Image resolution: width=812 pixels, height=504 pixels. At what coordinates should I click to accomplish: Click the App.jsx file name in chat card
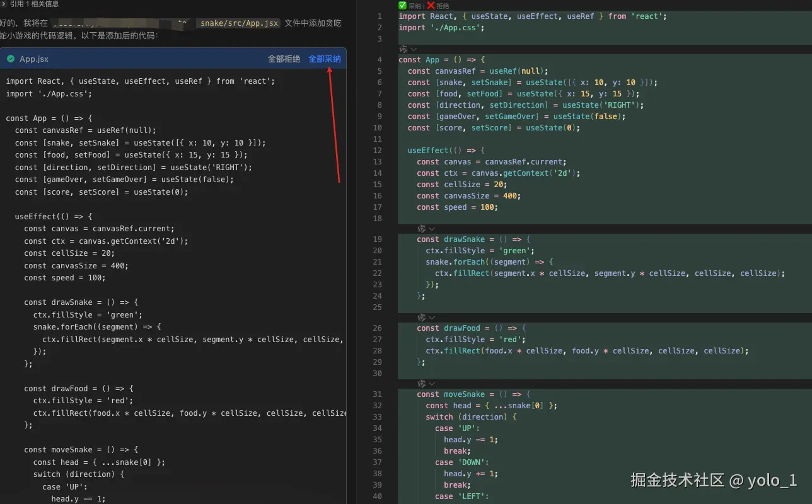34,59
